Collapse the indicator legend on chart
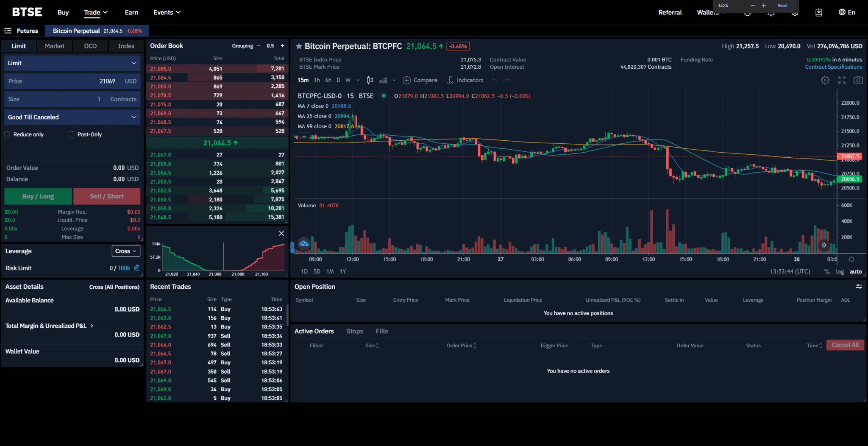This screenshot has height=446, width=868. 304,137
